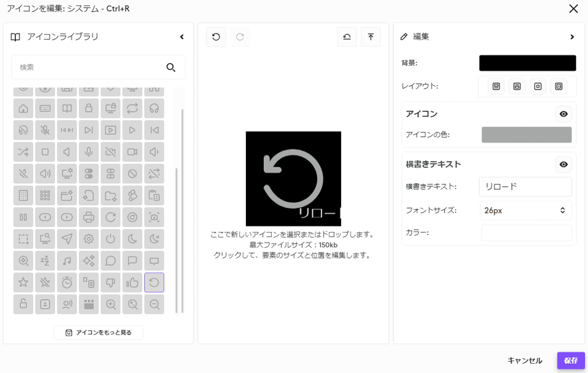Viewport: 588px width, 373px height.
Task: Click the 保存 button to save the icon
Action: click(570, 360)
